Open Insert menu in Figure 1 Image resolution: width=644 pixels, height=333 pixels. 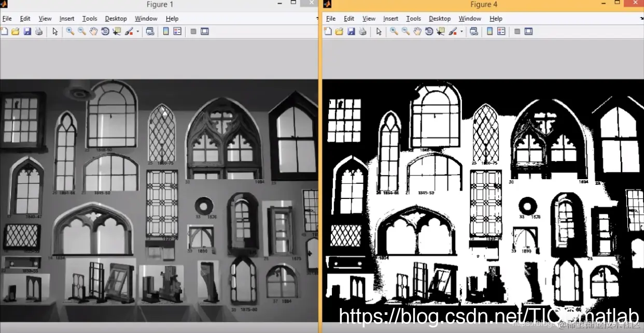(x=67, y=19)
